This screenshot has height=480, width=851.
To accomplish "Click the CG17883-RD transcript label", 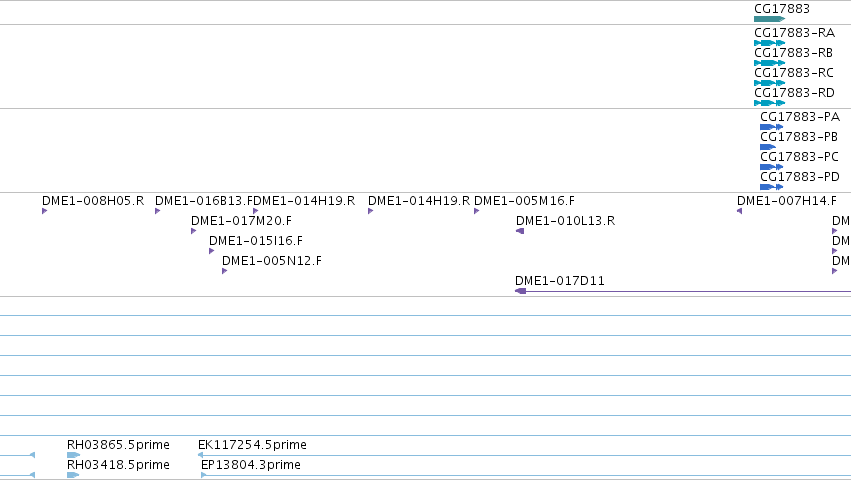I will 794,93.
